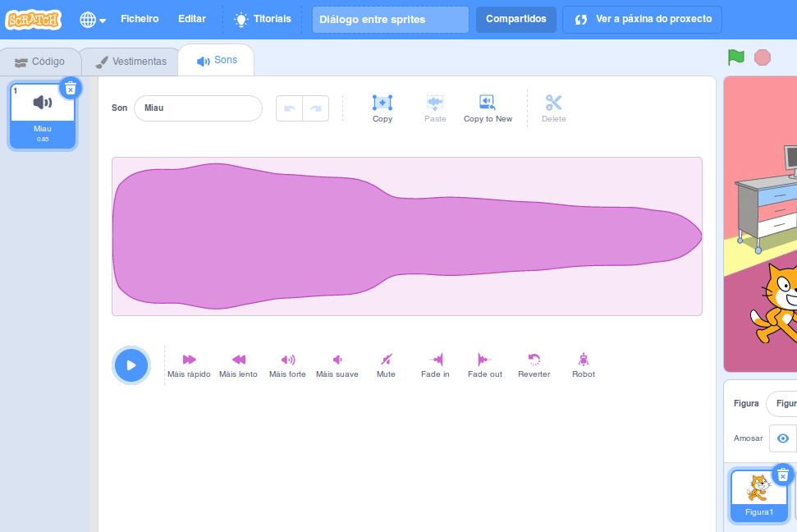Play the Miau sound
The height and width of the screenshot is (532, 797).
click(x=131, y=365)
